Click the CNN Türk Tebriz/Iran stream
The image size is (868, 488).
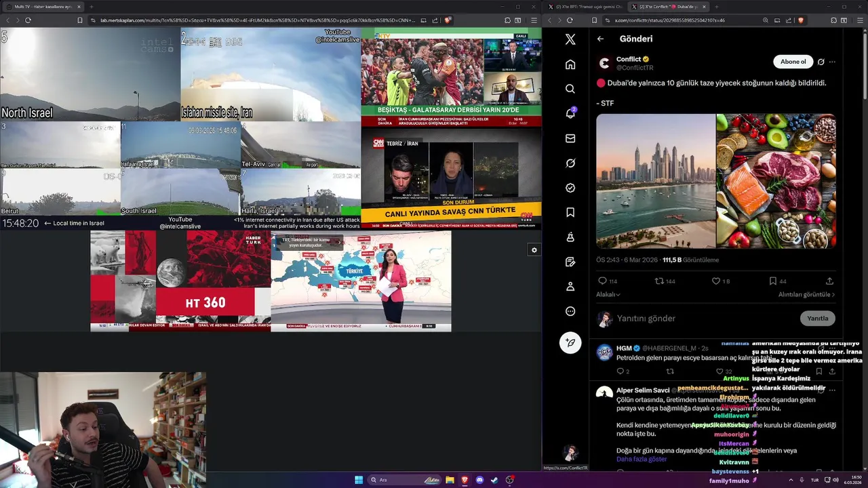(x=451, y=178)
